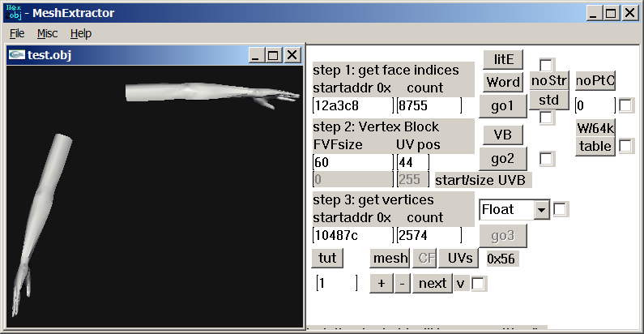Screen dimensions: 644x334
Task: Open the Misc menu
Action: click(x=47, y=33)
